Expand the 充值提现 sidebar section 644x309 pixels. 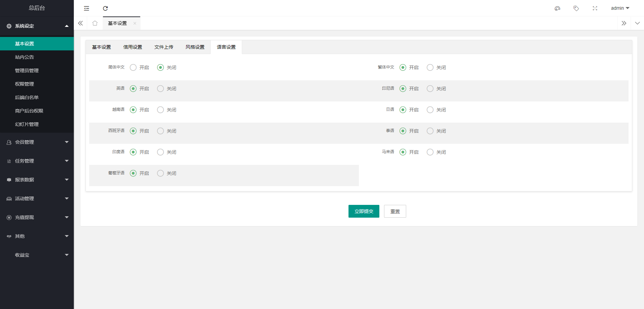37,217
